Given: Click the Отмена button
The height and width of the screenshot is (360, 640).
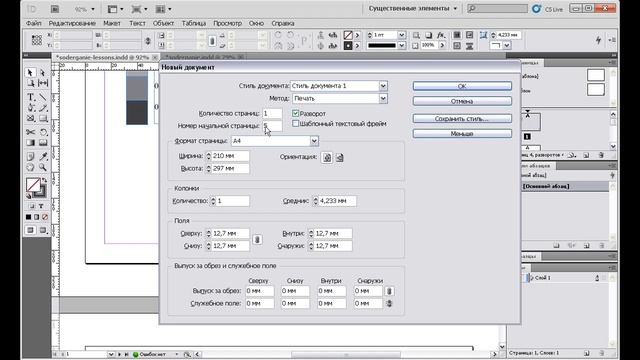Looking at the screenshot, I should (x=462, y=101).
